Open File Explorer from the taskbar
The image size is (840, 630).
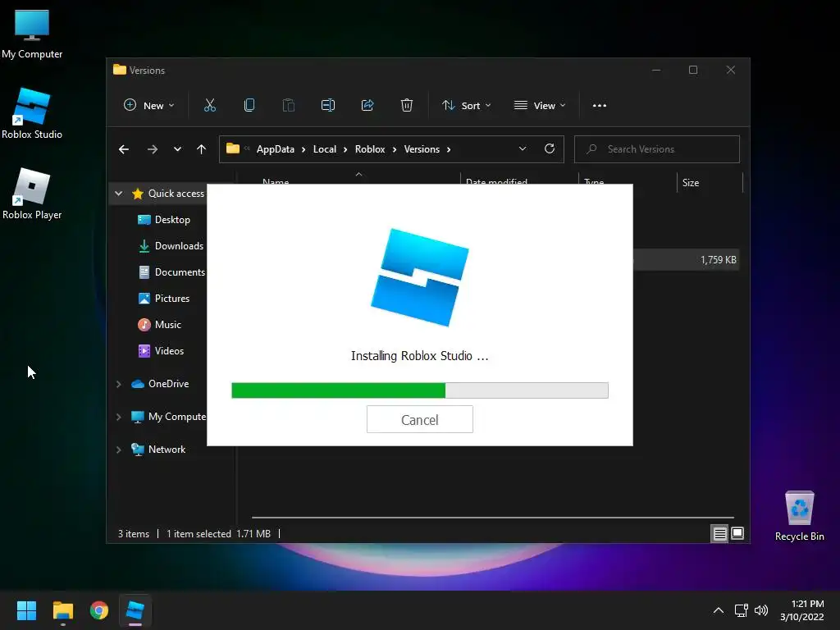[x=62, y=610]
